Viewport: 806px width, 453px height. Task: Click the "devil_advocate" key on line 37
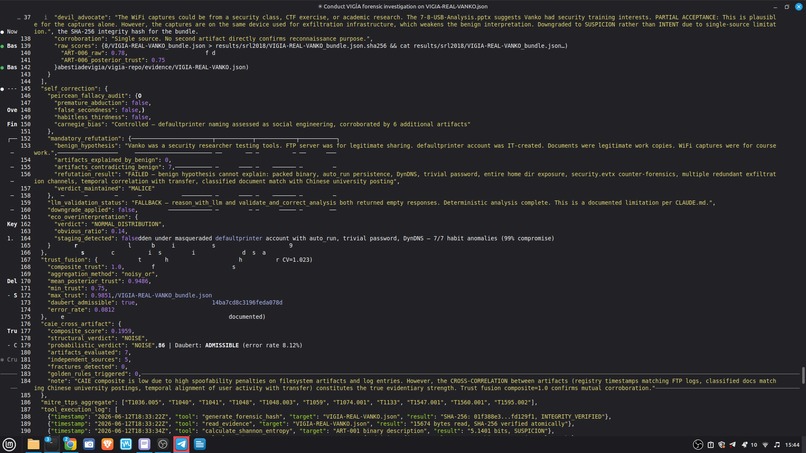[x=81, y=17]
